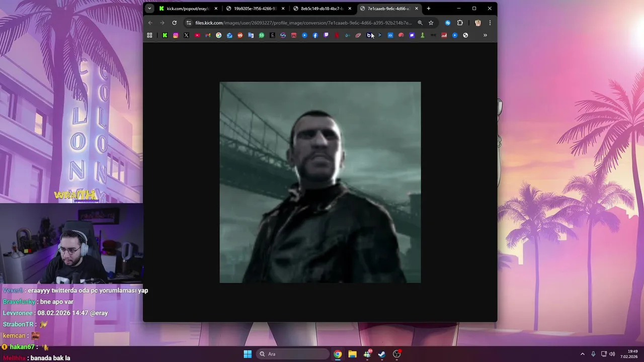The image size is (644, 362).
Task: Click username hakan67 in chat
Action: coord(22,347)
